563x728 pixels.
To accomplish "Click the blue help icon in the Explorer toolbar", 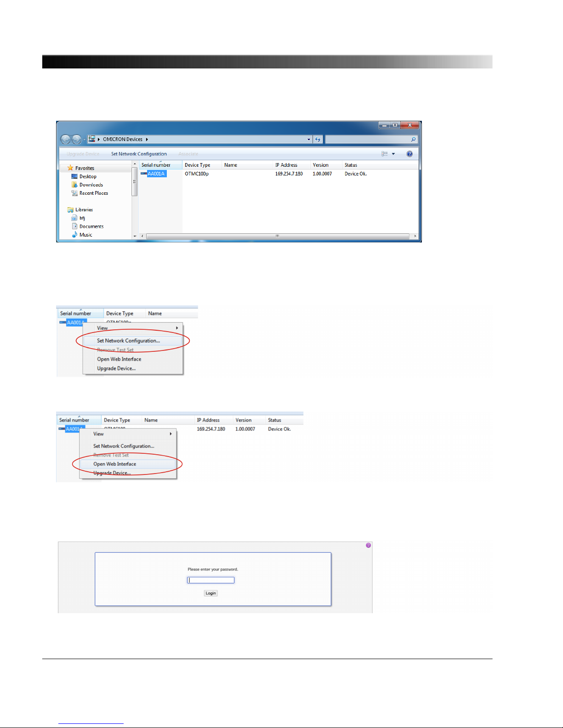I will tap(409, 154).
